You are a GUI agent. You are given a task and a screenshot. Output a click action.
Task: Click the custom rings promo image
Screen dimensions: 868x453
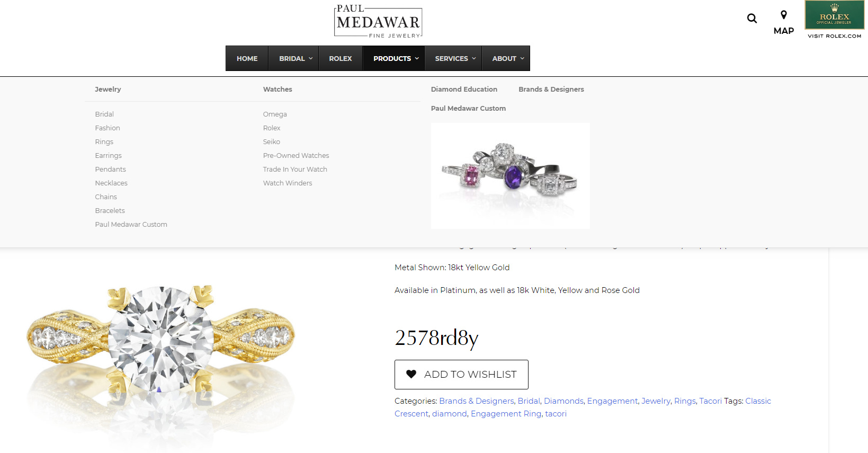tap(510, 176)
